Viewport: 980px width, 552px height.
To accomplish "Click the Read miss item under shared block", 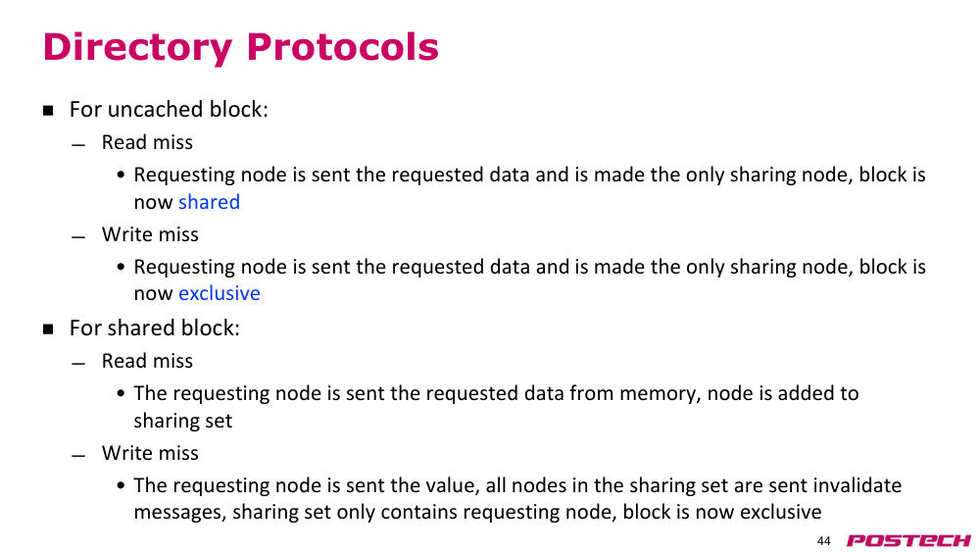I will tap(148, 362).
